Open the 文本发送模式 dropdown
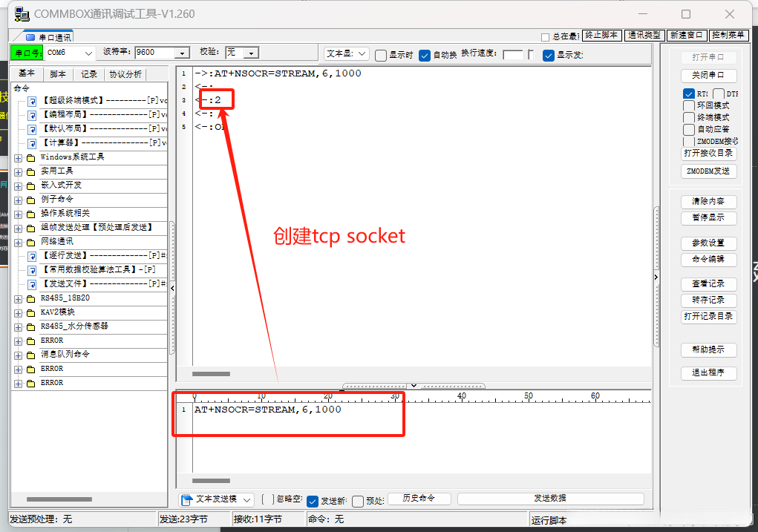The width and height of the screenshot is (758, 532). click(x=247, y=499)
